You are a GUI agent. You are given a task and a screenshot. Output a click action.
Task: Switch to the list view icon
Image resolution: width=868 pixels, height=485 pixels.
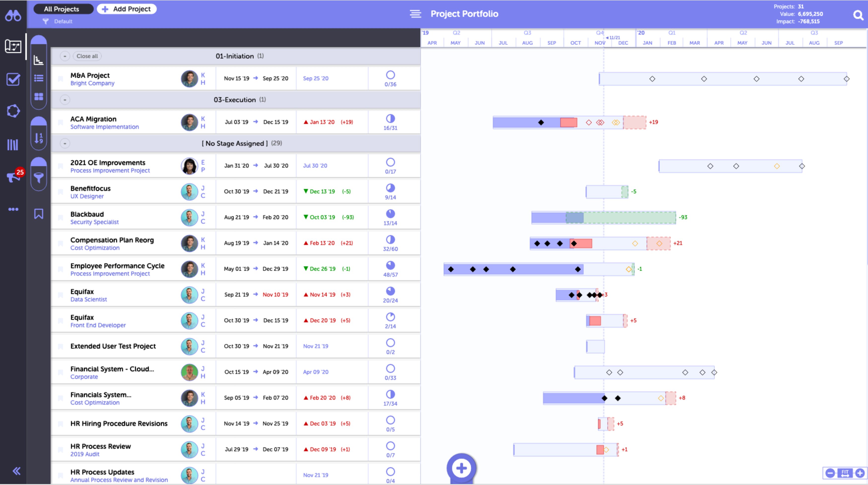(39, 78)
